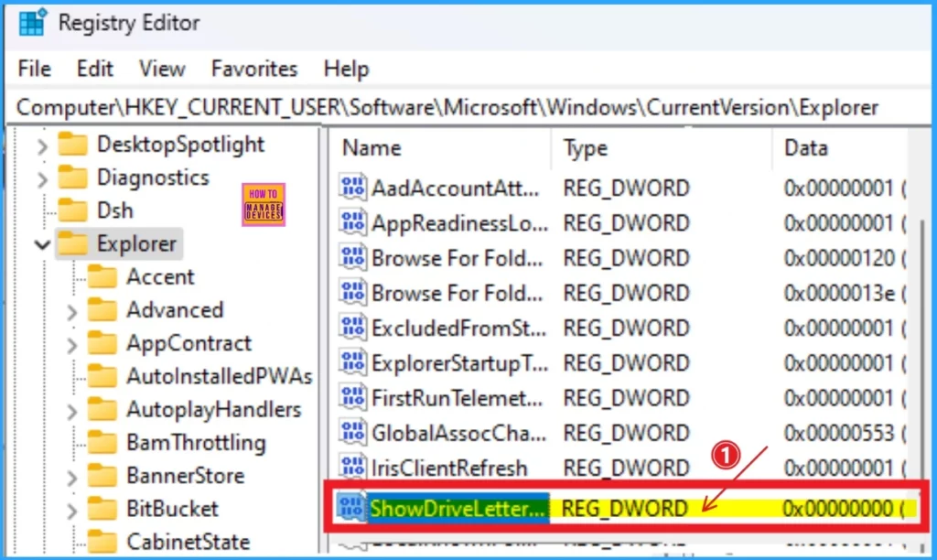
Task: Click the FirstRunTelemet... DWORD icon
Action: click(352, 397)
